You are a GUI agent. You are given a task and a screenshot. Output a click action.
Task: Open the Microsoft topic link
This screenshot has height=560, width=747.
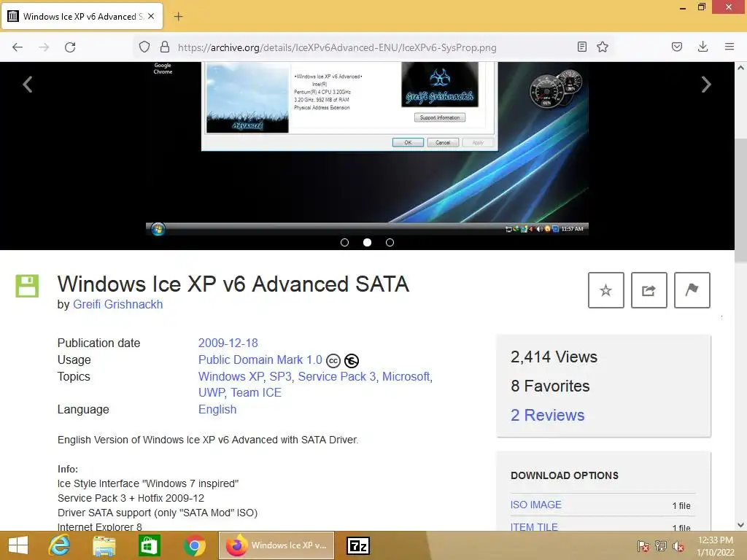pos(406,376)
